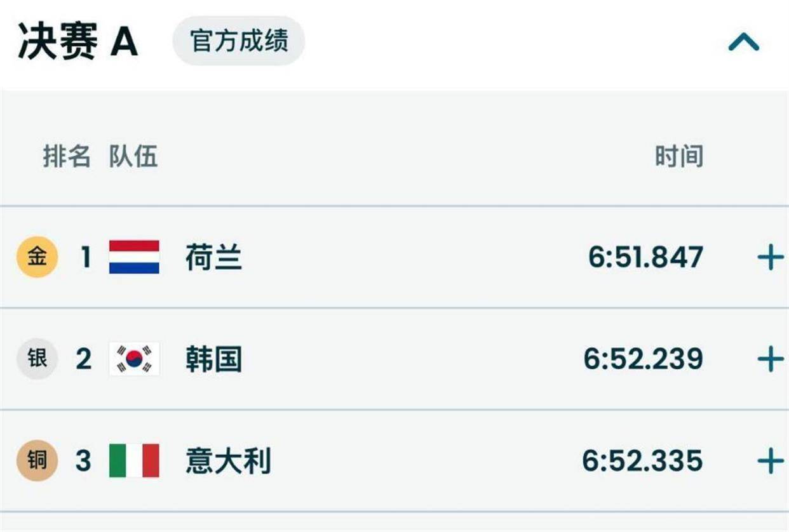Click the Netherlands flag icon
The height and width of the screenshot is (532, 789).
click(134, 257)
